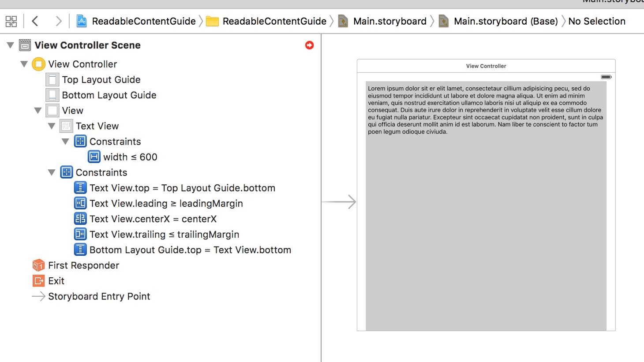Go back with the left chevron
The width and height of the screenshot is (644, 362).
(x=35, y=21)
